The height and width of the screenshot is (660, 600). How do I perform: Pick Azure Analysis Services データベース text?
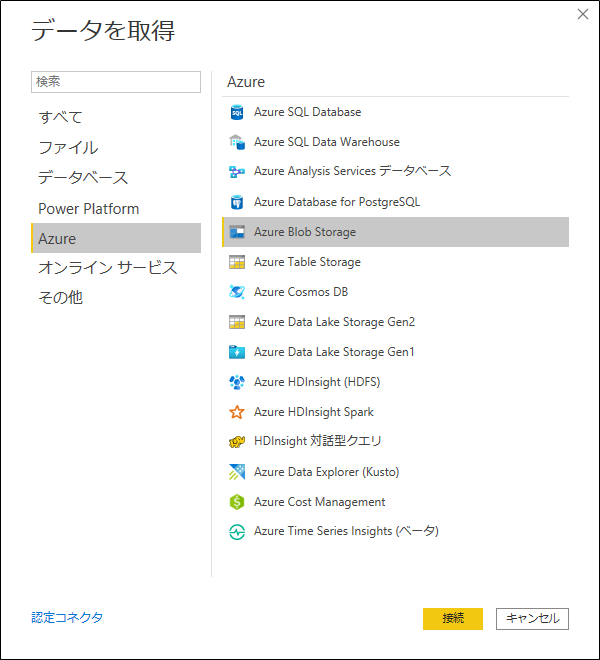pyautogui.click(x=352, y=171)
